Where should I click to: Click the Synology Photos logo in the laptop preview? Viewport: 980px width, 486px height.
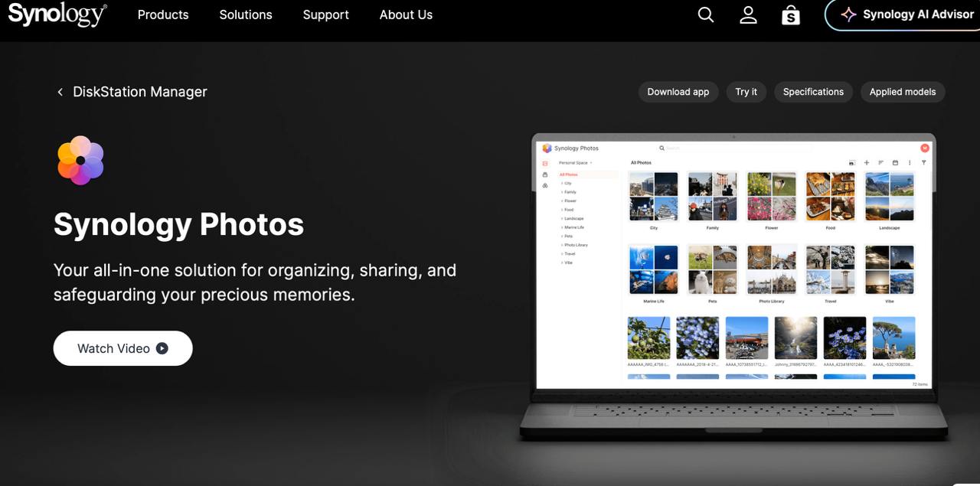click(x=570, y=148)
